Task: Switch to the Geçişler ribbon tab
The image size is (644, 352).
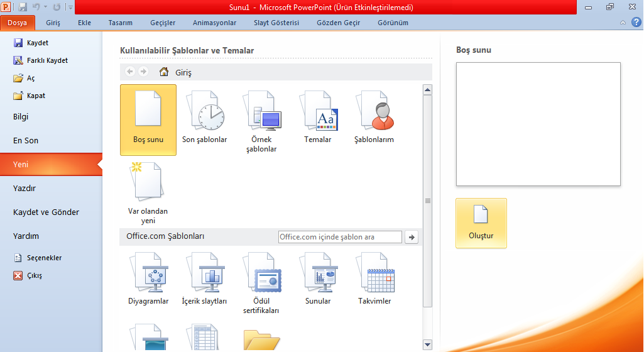Action: pyautogui.click(x=163, y=23)
